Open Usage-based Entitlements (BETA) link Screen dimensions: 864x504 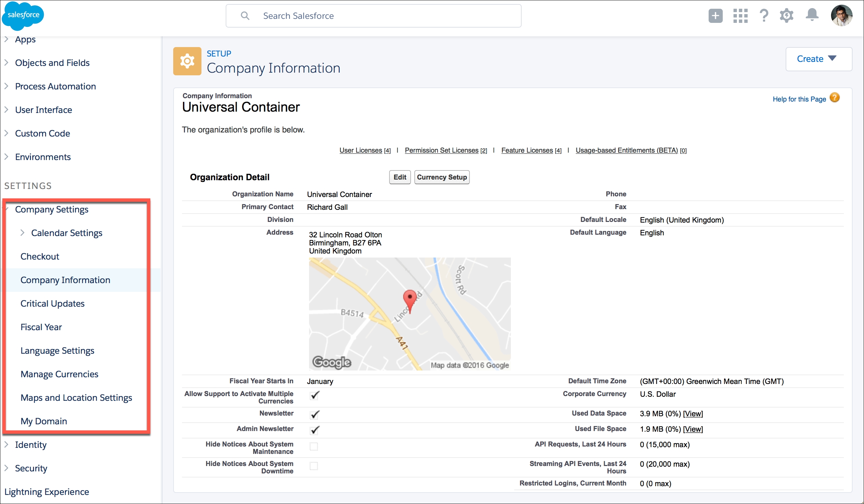click(627, 150)
